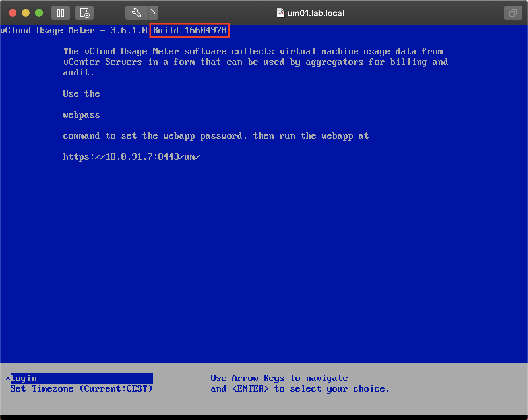Pause the virtual machine with the pause icon
This screenshot has width=528, height=420.
click(61, 13)
